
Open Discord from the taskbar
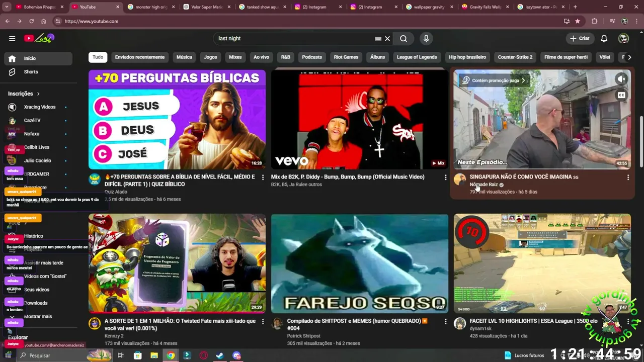tap(236, 355)
